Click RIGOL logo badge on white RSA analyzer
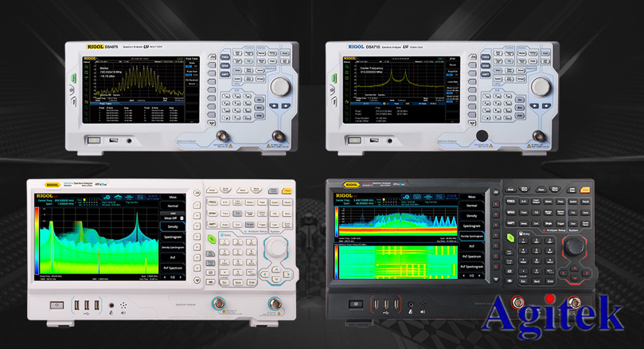Viewport: 644px width, 349px height. tap(53, 185)
